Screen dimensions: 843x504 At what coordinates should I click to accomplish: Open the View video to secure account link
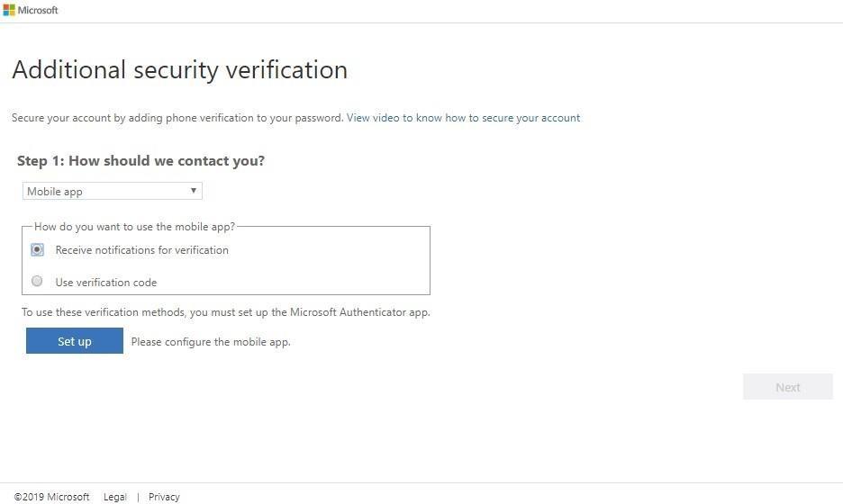pyautogui.click(x=464, y=118)
